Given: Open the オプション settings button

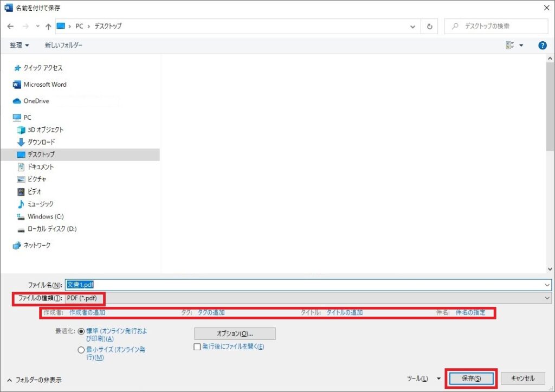Looking at the screenshot, I should (x=235, y=333).
